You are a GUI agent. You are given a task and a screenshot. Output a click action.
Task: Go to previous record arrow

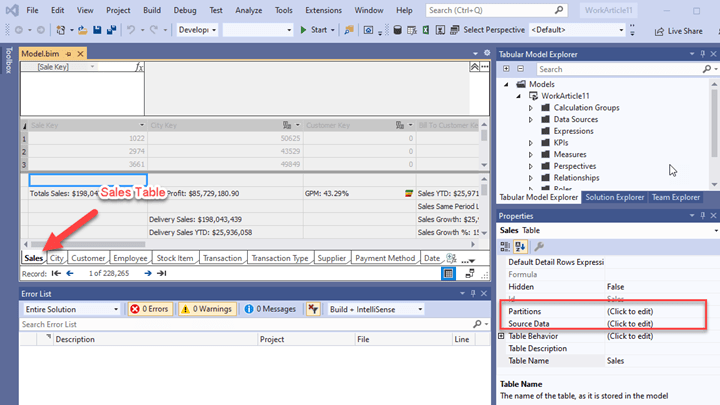click(70, 273)
